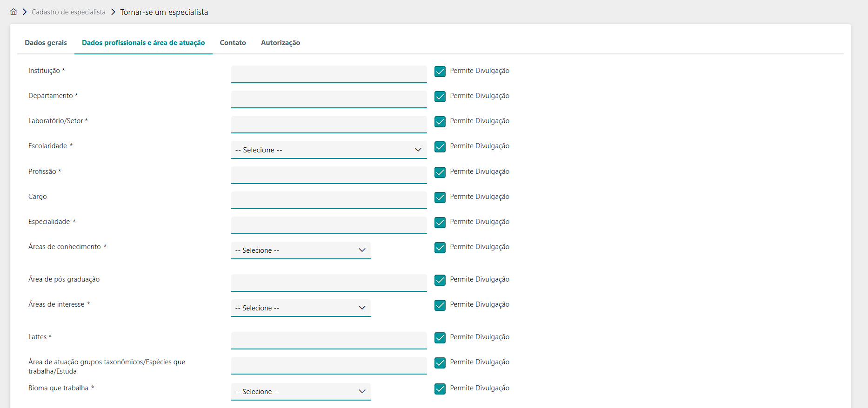The height and width of the screenshot is (408, 868).
Task: Select Dados profissionais e área de atuação tab
Action: point(143,43)
